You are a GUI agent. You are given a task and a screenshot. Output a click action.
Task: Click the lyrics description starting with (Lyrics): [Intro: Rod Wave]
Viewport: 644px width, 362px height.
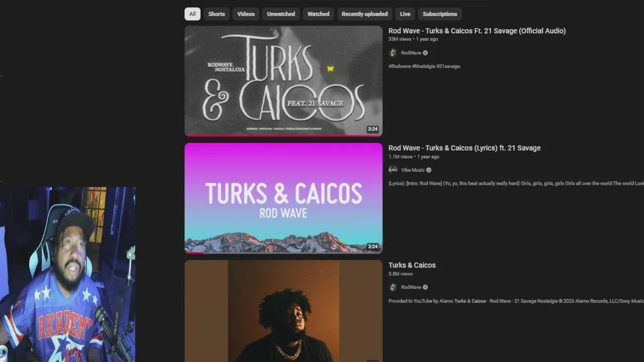[x=516, y=184]
